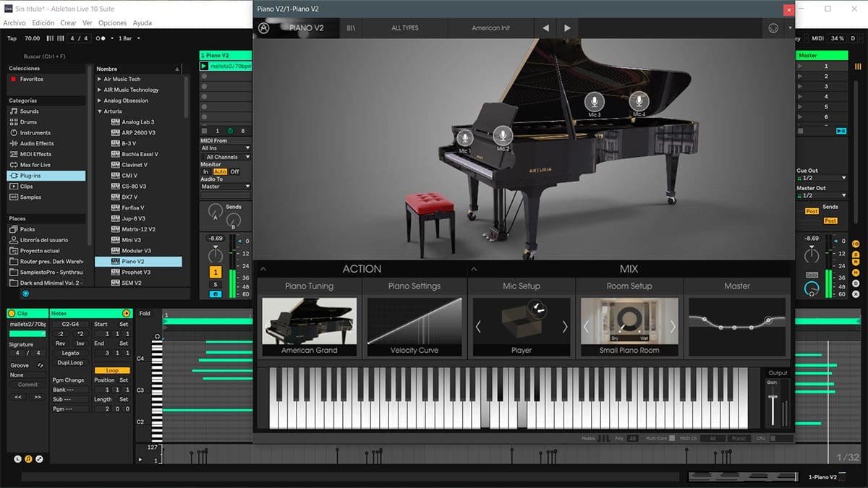Click the Legato button
This screenshot has width=868, height=488.
tap(71, 353)
